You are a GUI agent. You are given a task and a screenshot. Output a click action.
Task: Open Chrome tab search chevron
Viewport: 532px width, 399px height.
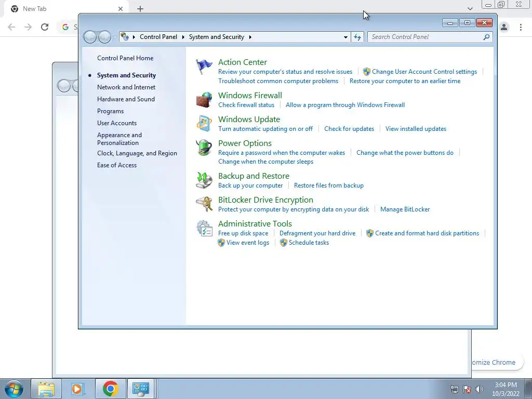click(470, 8)
